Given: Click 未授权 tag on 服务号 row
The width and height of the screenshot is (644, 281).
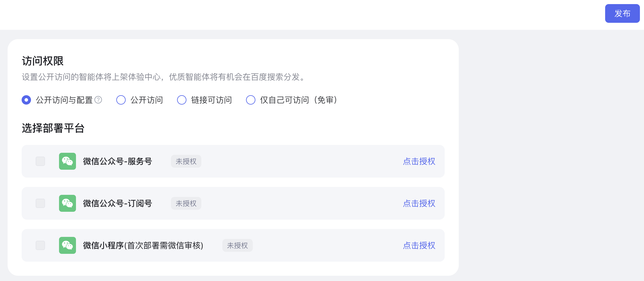Looking at the screenshot, I should tap(186, 161).
